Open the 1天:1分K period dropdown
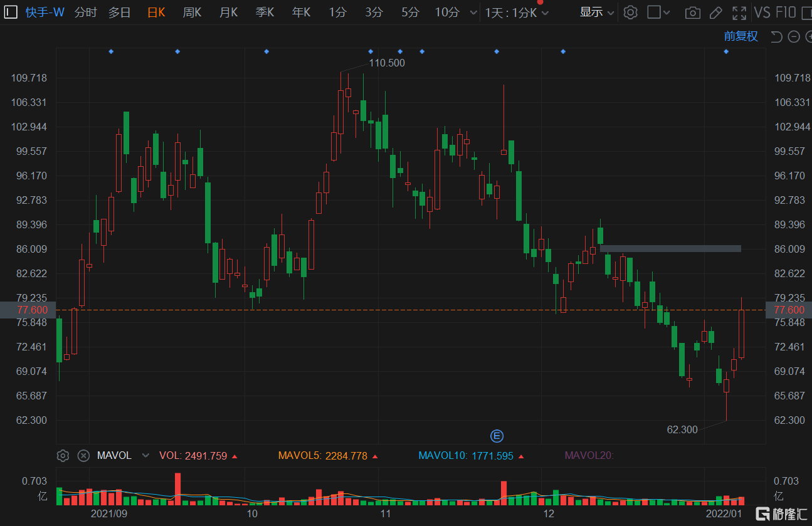 517,13
